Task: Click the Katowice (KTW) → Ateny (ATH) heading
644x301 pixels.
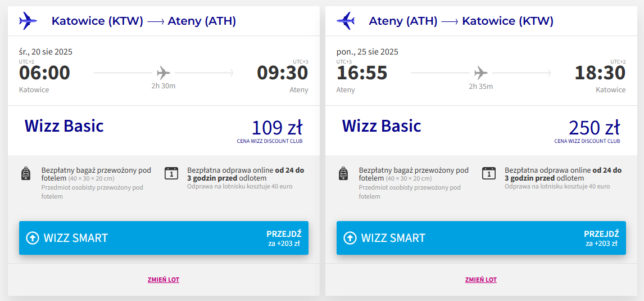Action: click(144, 21)
